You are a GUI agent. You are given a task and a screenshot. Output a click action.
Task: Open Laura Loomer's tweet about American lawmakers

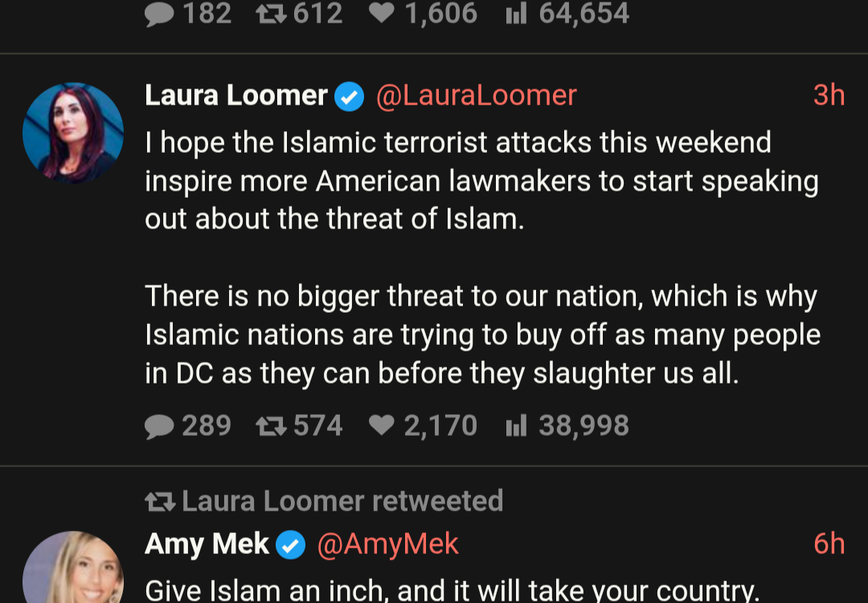[481, 257]
